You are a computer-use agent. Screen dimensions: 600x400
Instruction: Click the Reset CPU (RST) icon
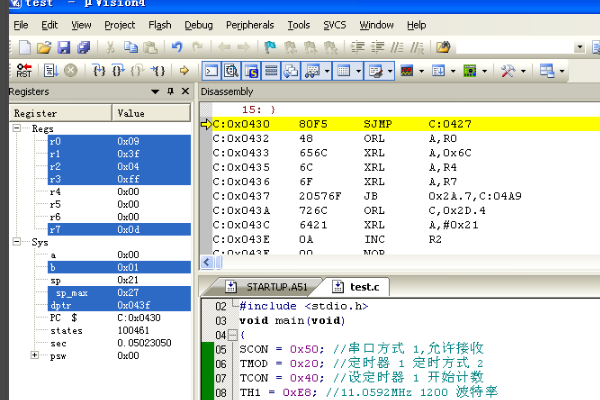click(x=23, y=71)
